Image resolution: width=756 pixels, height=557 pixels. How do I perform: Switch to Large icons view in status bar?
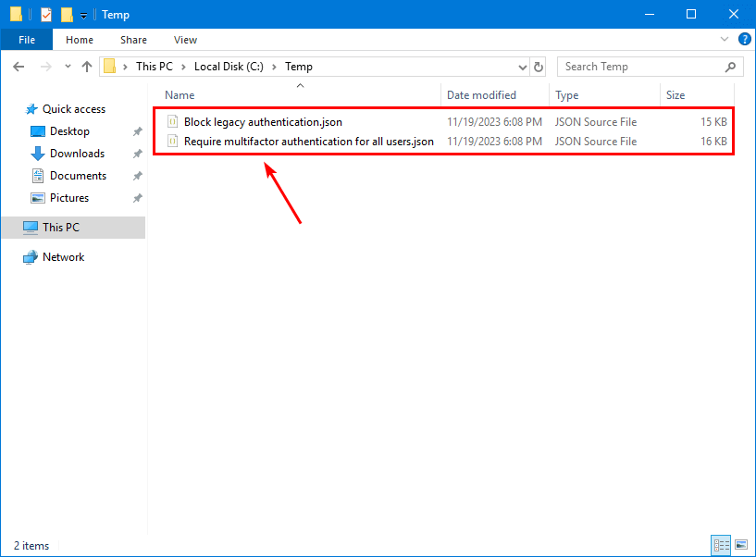(741, 545)
